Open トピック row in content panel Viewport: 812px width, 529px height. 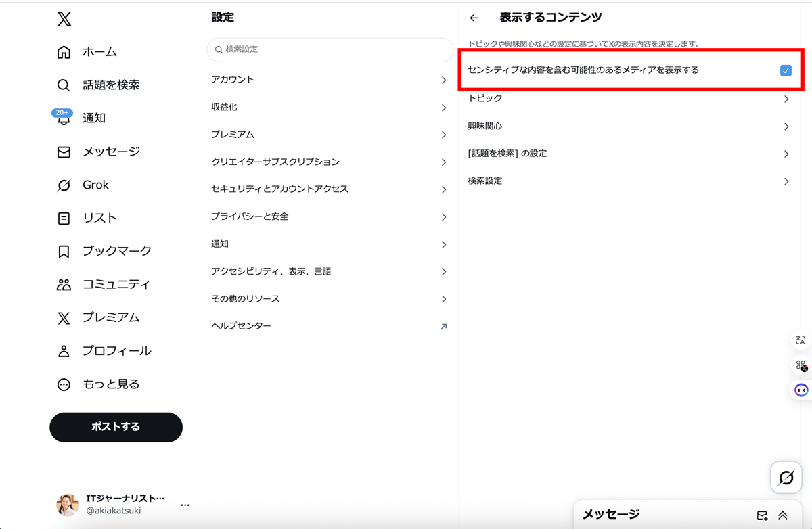pos(630,99)
